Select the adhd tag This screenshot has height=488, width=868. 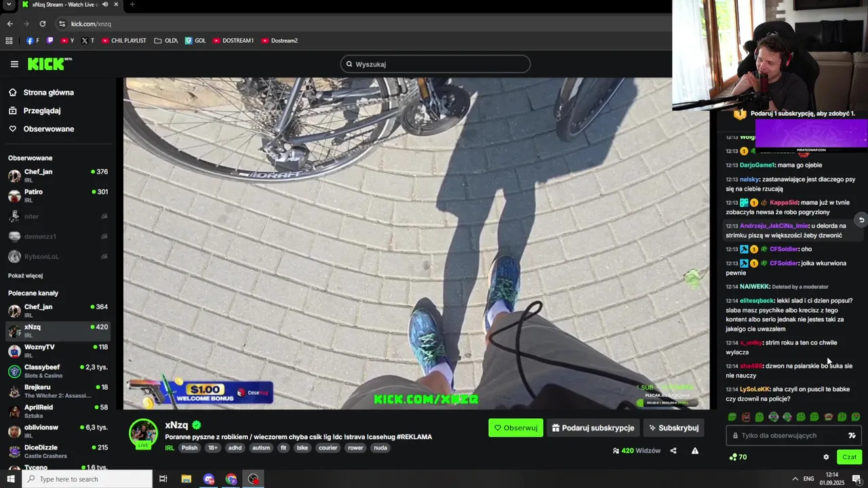click(x=235, y=448)
